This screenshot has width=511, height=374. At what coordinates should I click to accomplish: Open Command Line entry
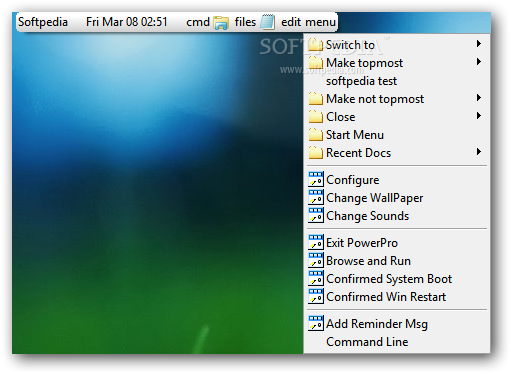[x=397, y=342]
